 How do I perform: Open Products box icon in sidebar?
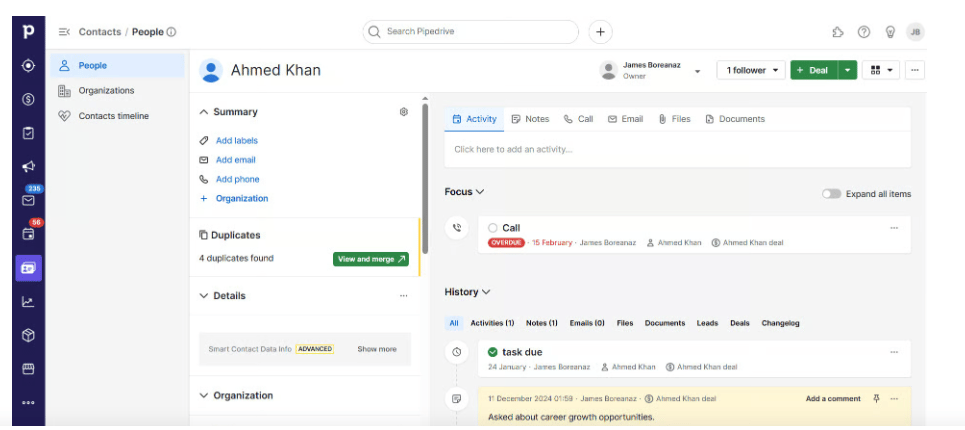28,335
